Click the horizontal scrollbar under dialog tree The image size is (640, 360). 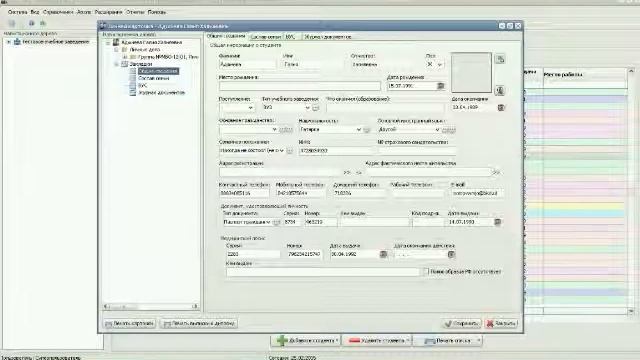[x=151, y=306]
